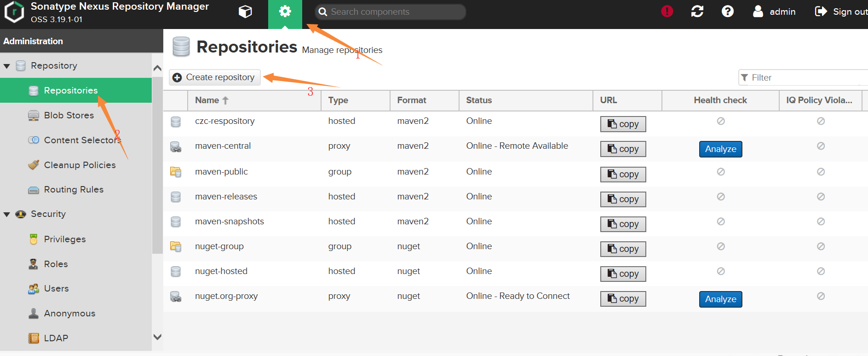
Task: Click the group folder icon for maven-public
Action: [176, 172]
